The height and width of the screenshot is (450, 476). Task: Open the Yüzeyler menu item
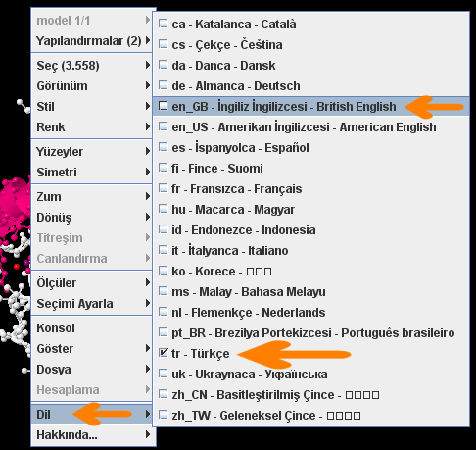pos(92,151)
